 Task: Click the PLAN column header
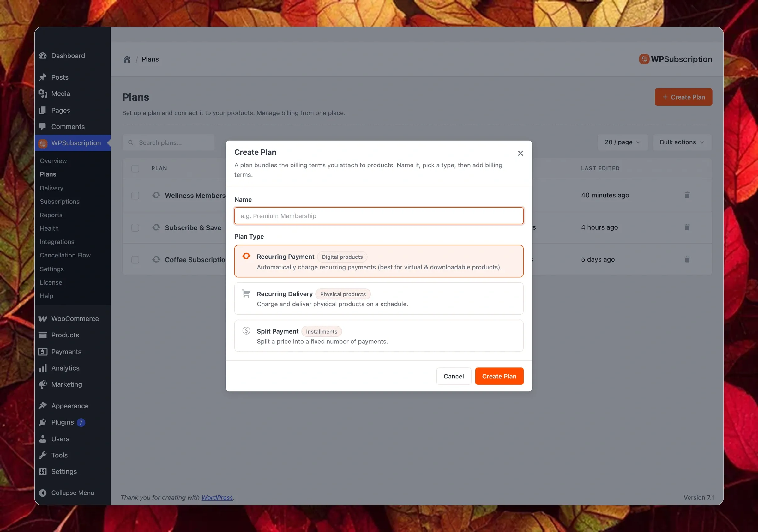(159, 168)
